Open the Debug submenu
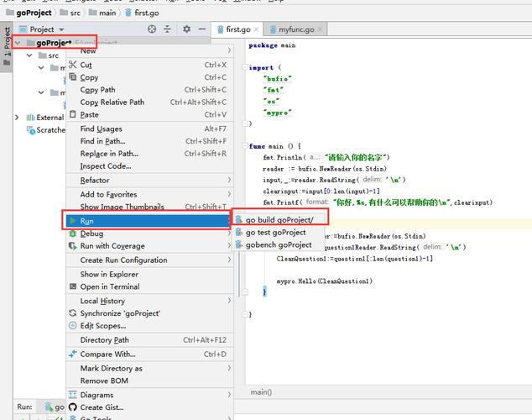532x420 pixels. point(149,234)
